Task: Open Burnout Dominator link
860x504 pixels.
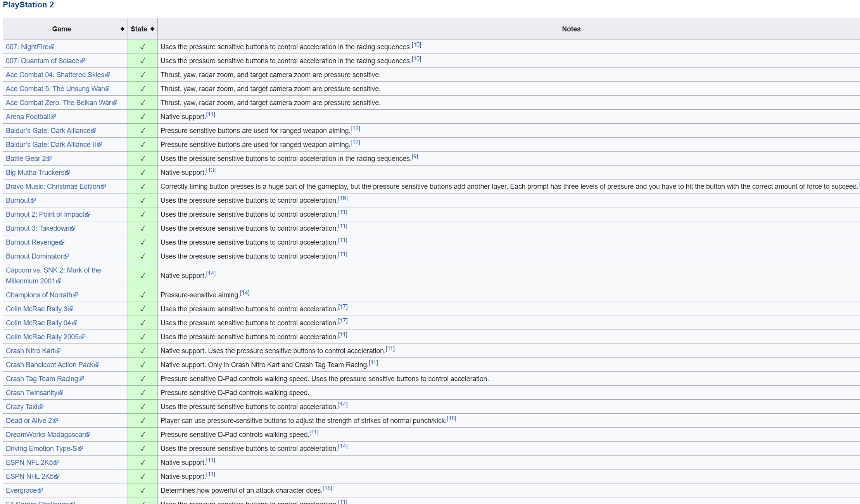Action: 37,256
